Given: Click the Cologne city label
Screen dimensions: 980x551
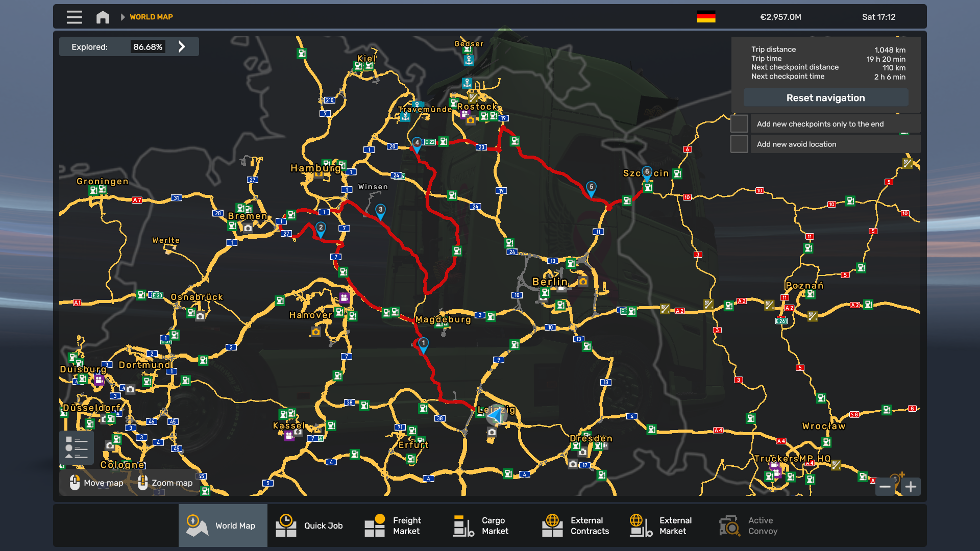Looking at the screenshot, I should tap(122, 465).
